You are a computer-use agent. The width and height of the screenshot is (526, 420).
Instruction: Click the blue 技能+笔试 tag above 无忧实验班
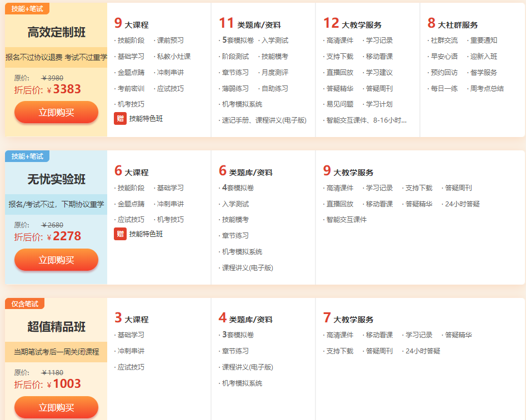(x=27, y=156)
